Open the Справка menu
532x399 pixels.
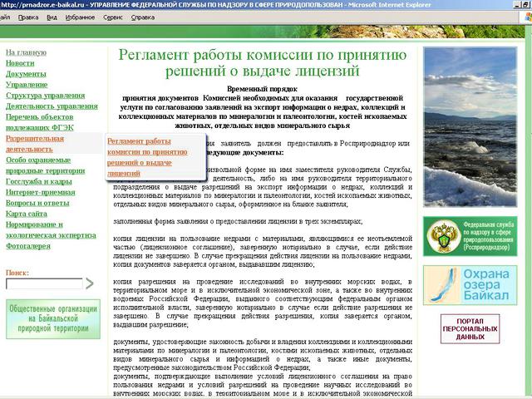click(x=143, y=17)
